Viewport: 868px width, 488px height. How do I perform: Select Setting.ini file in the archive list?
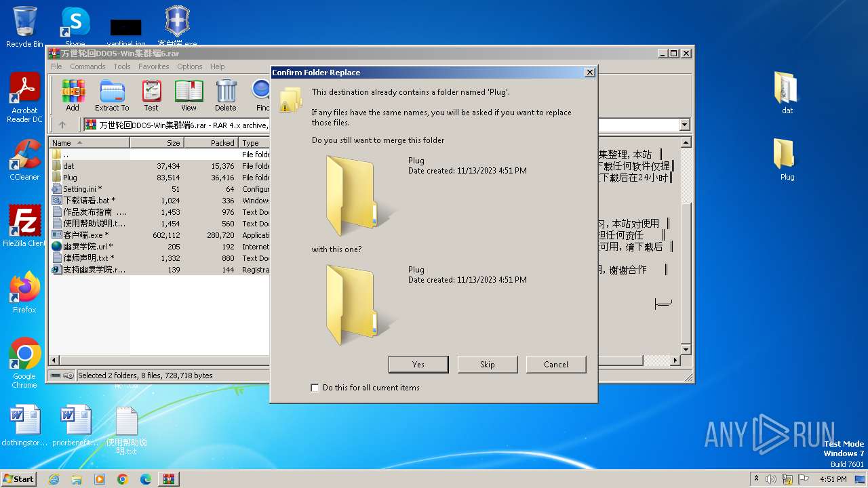[x=159, y=189]
